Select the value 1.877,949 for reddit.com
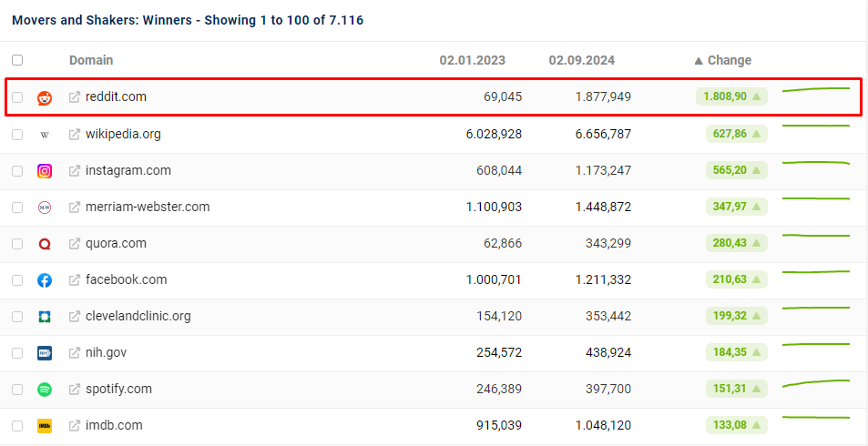This screenshot has width=868, height=446. (x=603, y=97)
